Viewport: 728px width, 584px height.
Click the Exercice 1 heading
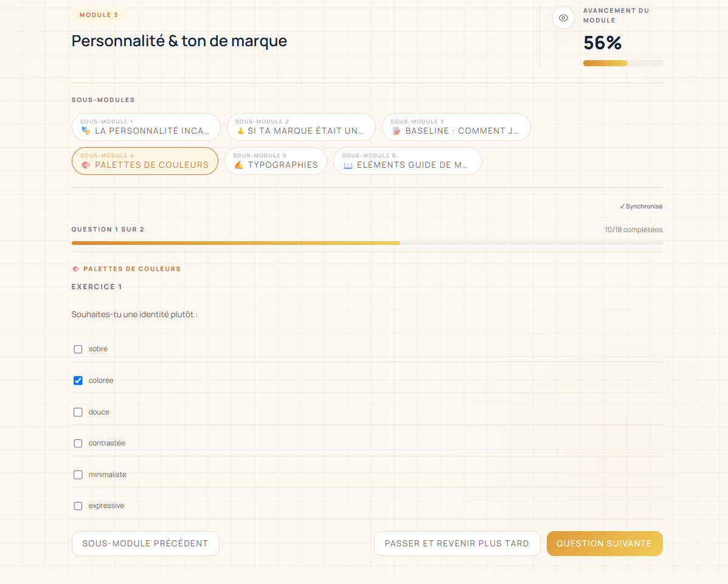click(97, 287)
